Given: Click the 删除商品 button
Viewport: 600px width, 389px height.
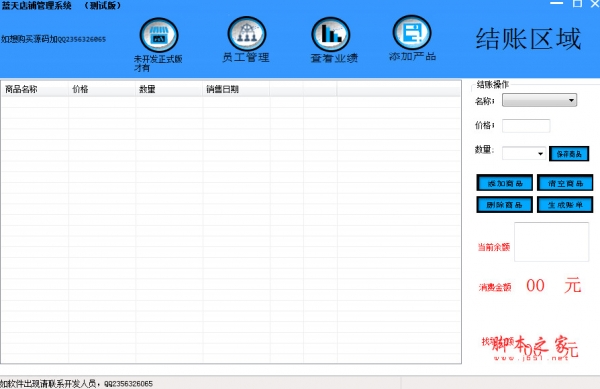Looking at the screenshot, I should [x=505, y=205].
